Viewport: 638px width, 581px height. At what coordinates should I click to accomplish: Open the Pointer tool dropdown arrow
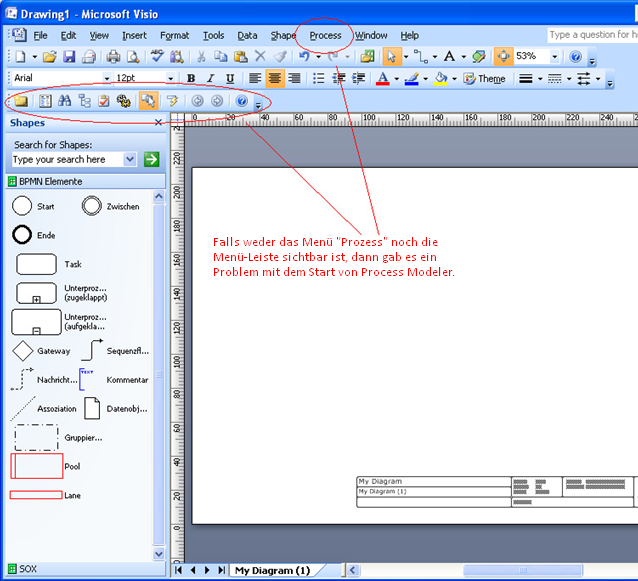click(406, 57)
